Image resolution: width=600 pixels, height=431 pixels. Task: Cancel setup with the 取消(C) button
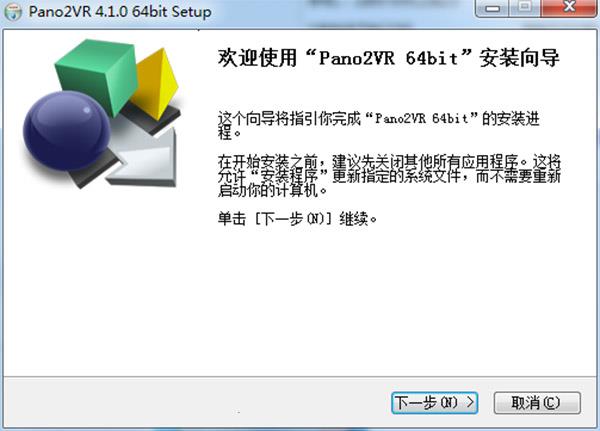537,403
